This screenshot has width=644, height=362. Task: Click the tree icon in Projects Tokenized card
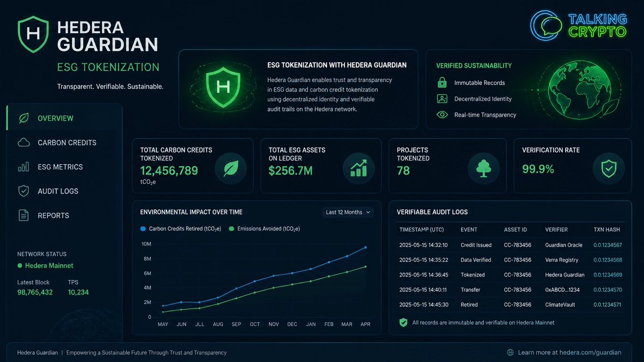pyautogui.click(x=484, y=168)
